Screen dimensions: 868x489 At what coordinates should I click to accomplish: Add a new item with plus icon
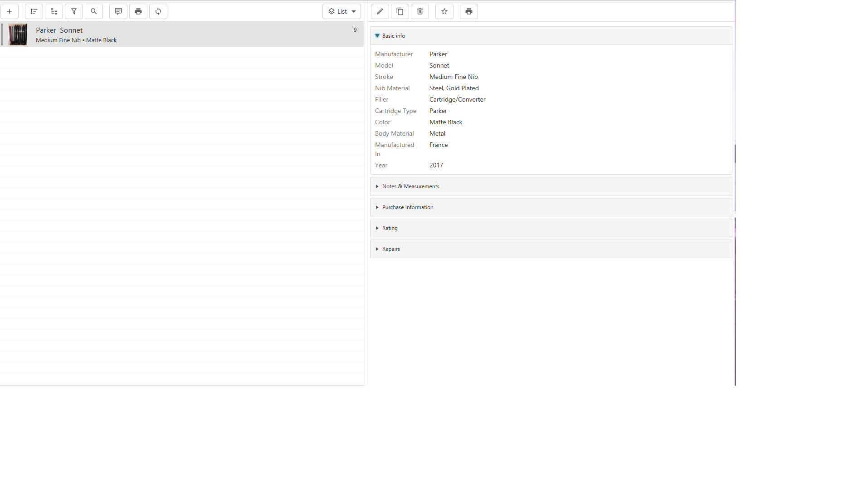[10, 11]
